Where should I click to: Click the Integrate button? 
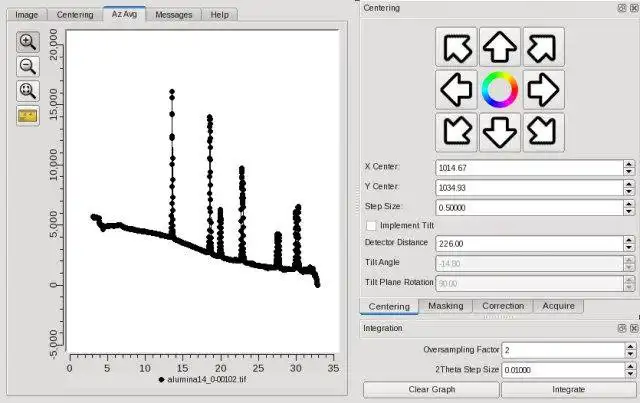[x=569, y=390]
